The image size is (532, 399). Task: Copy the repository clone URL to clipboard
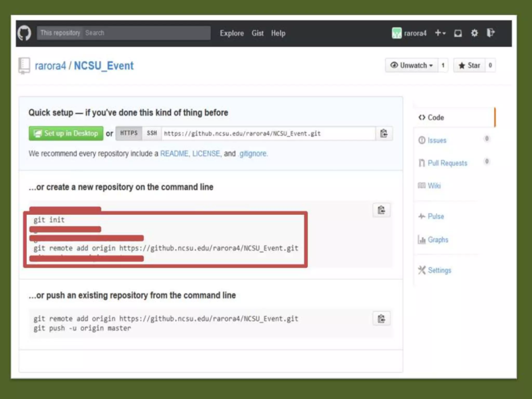(384, 134)
